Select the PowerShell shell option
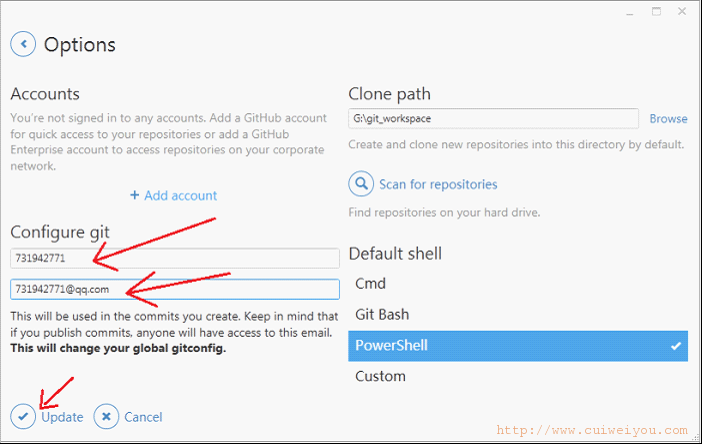The height and width of the screenshot is (444, 702). (x=518, y=346)
